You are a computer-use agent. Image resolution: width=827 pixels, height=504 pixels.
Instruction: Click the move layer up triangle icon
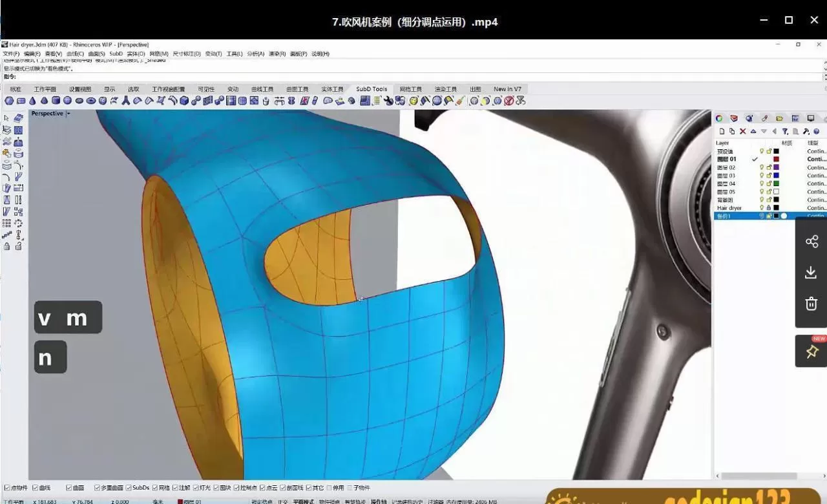tap(753, 131)
